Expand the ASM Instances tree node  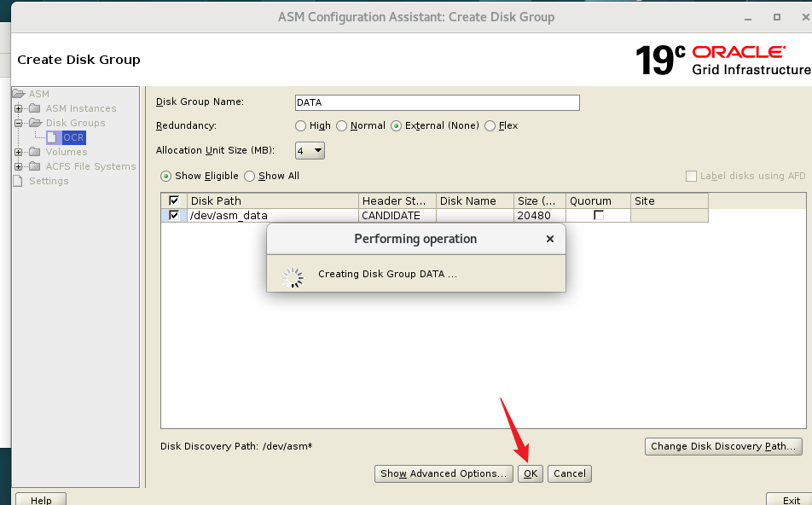19,108
